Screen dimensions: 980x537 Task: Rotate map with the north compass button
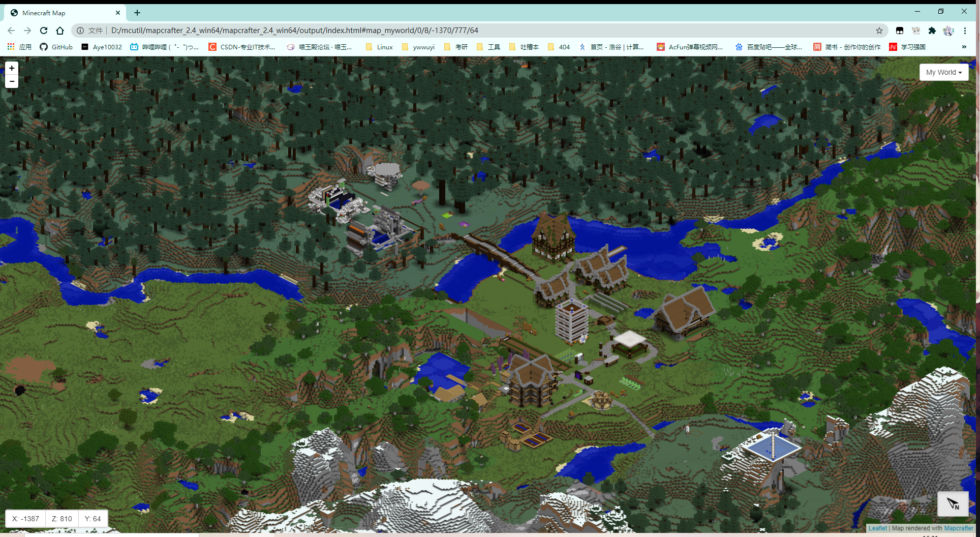pyautogui.click(x=953, y=504)
